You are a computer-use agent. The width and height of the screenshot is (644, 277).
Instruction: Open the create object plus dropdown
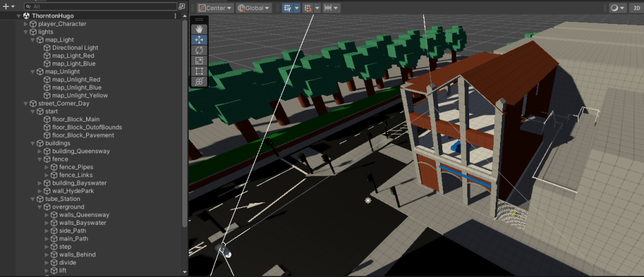(x=8, y=6)
